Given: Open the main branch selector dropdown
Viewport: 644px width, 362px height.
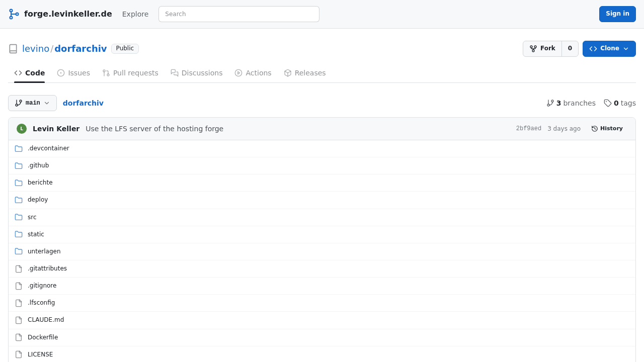Looking at the screenshot, I should tap(32, 103).
